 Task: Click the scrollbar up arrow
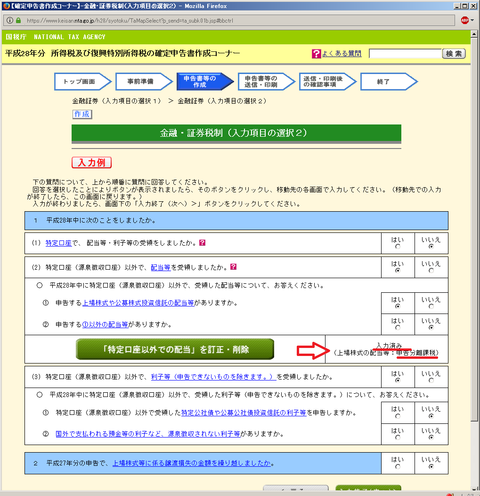[473, 34]
